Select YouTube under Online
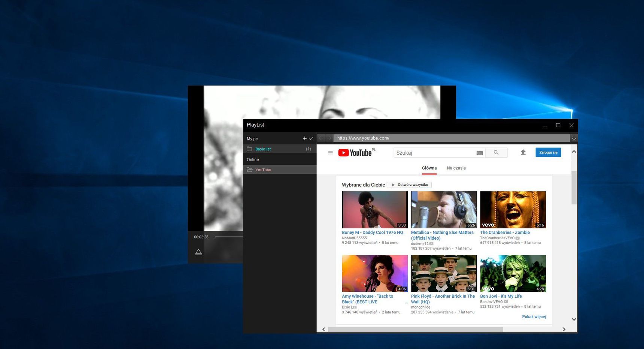 279,170
